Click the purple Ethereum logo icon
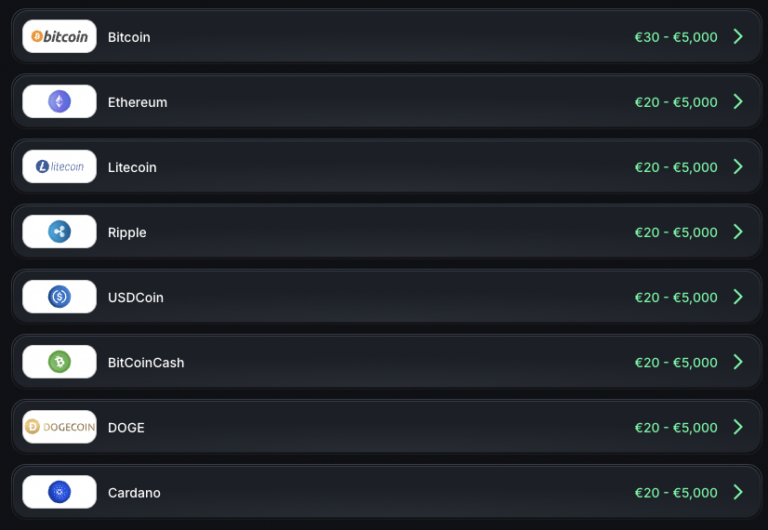Screen dimensions: 768x530 pos(59,101)
